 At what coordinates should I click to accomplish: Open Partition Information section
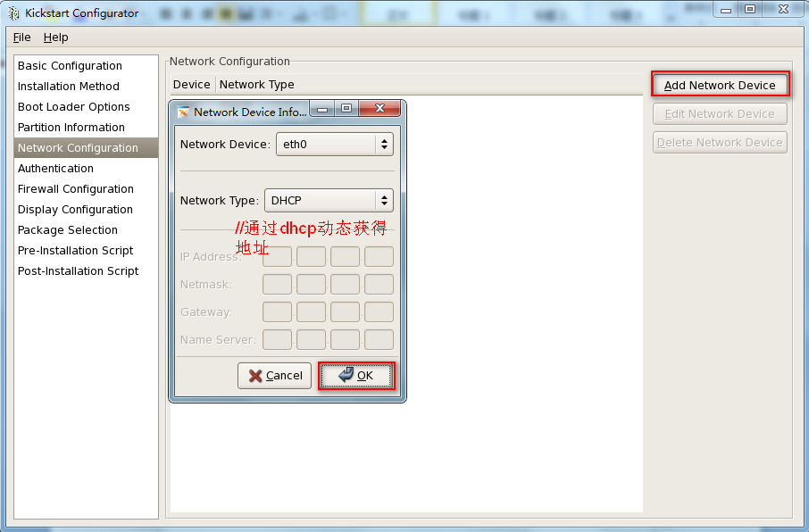point(86,128)
